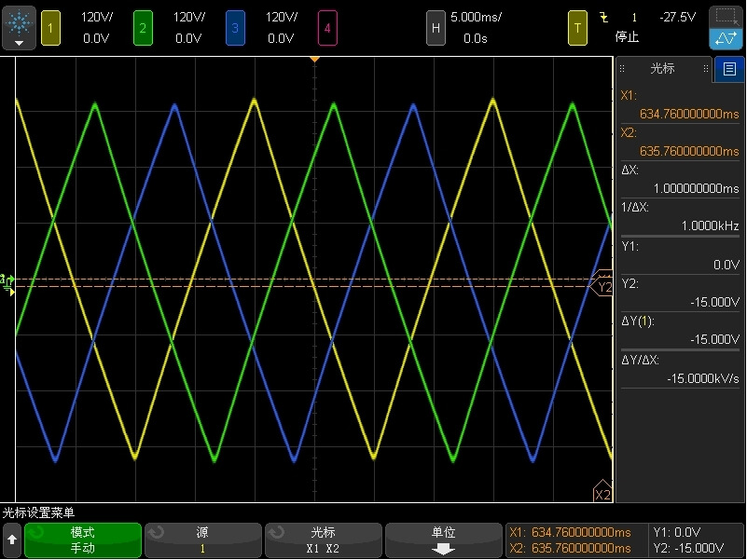Image resolution: width=747 pixels, height=560 pixels.
Task: Click the channel 3 scale 120V/ readout
Action: click(281, 17)
